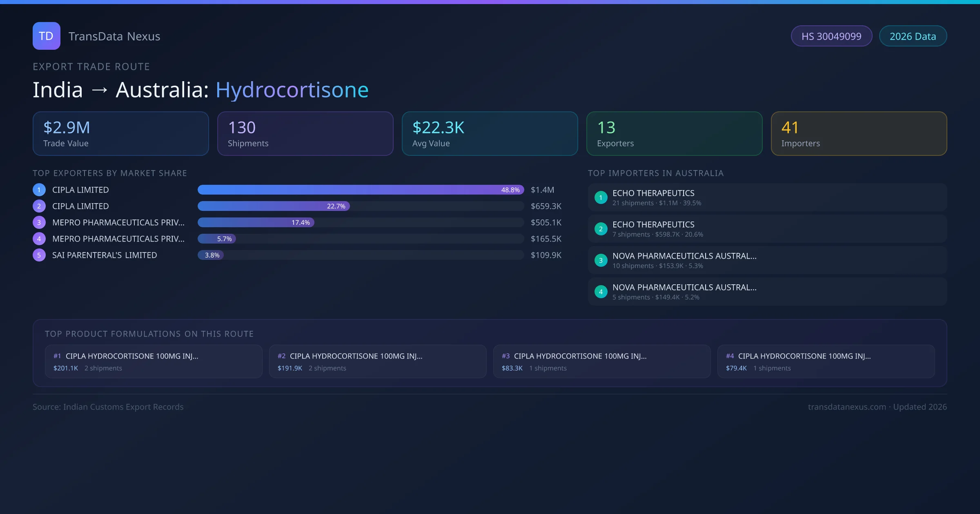980x514 pixels.
Task: Click the rank 5 exporter badge
Action: click(x=39, y=255)
